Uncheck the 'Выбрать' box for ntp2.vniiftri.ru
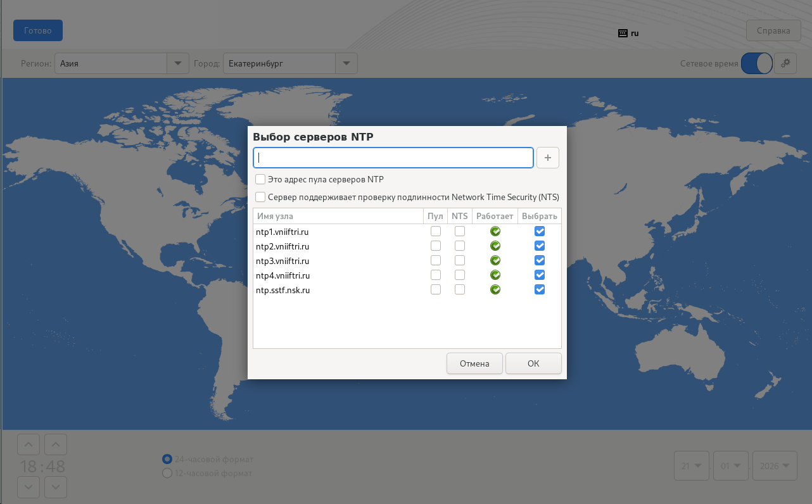Screen dimensions: 812x504 tap(540, 246)
